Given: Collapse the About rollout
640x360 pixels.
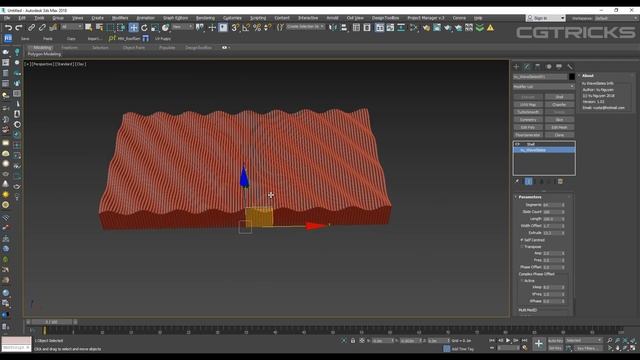Looking at the screenshot, I should (x=588, y=76).
